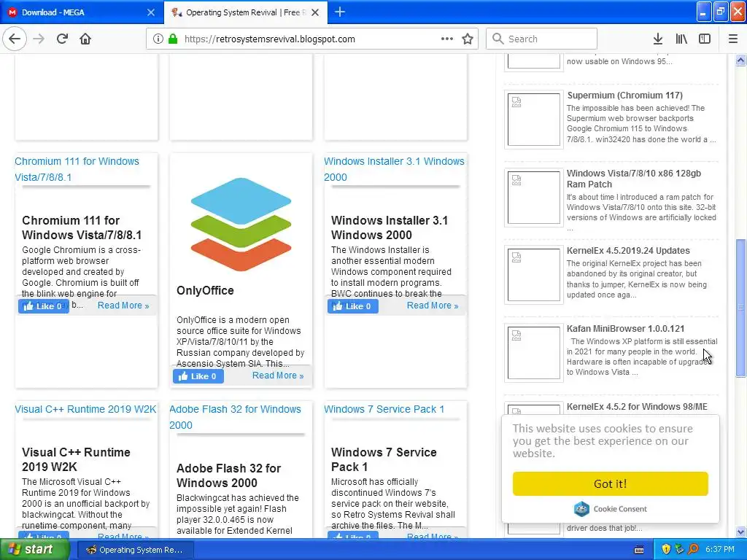Select Operating System Re... taskbar button
The width and height of the screenshot is (747, 560).
pos(135,550)
